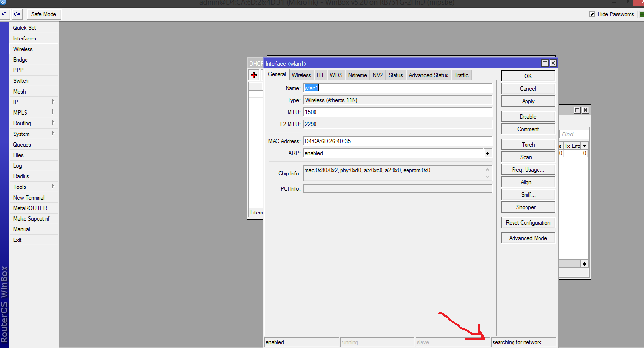Viewport: 644px width, 348px height.
Task: Click Chip Info scrollbar down arrow
Action: (487, 177)
